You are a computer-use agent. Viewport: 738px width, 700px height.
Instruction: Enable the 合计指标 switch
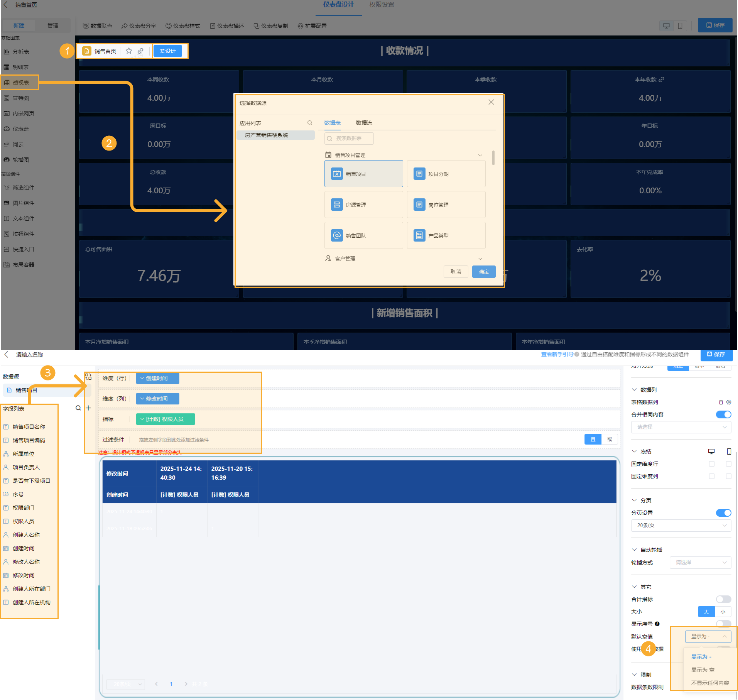(723, 599)
